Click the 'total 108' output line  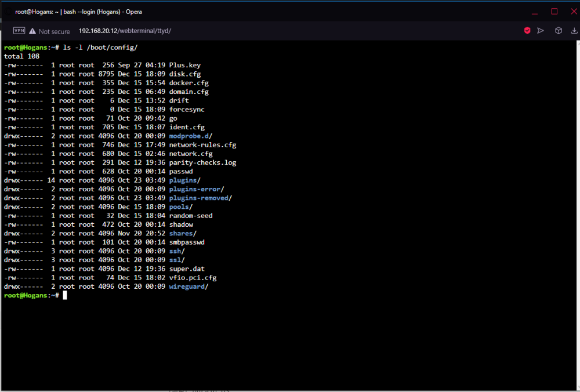[x=21, y=56]
